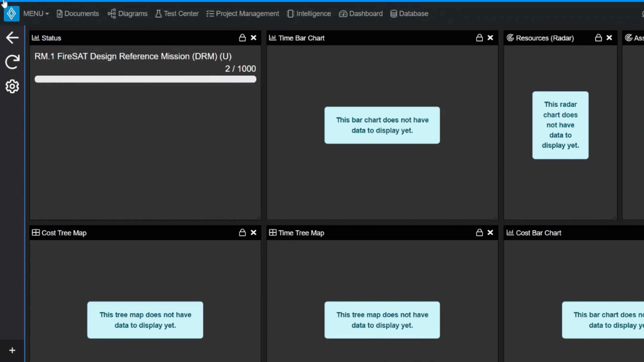Viewport: 644px width, 362px height.
Task: Toggle lock on the Status panel
Action: [243, 38]
